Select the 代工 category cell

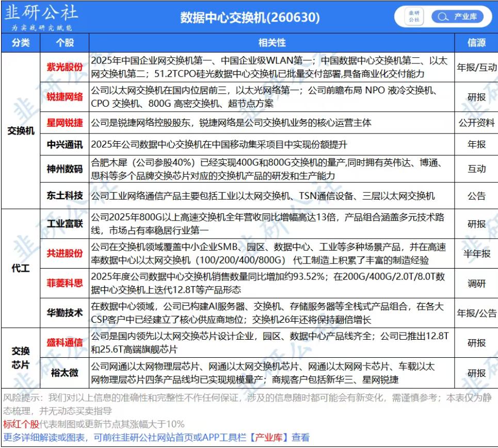[x=21, y=268]
